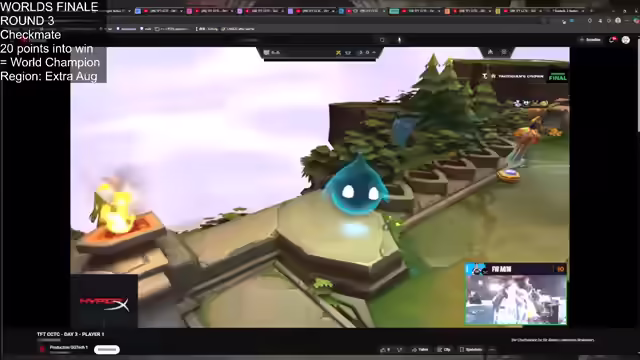The image size is (640, 360).
Task: Click the pink tab group label
Action: coord(189,11)
